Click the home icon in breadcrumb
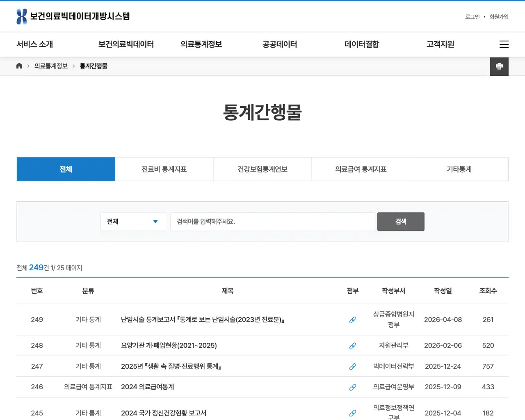 pyautogui.click(x=19, y=66)
